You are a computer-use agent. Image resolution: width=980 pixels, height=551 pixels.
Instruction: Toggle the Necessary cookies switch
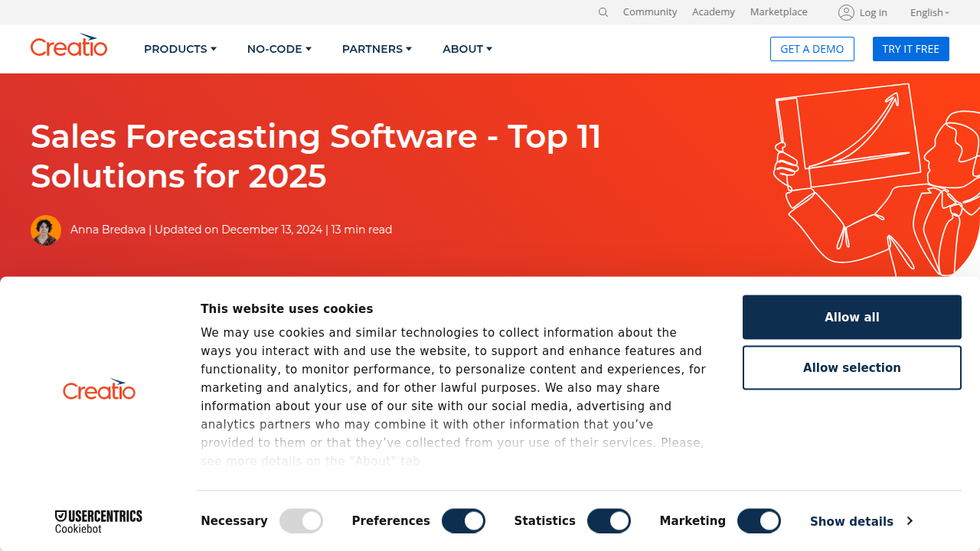pyautogui.click(x=301, y=521)
